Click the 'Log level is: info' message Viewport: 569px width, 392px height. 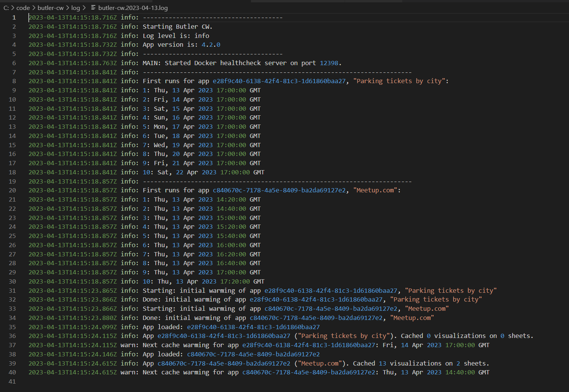176,36
